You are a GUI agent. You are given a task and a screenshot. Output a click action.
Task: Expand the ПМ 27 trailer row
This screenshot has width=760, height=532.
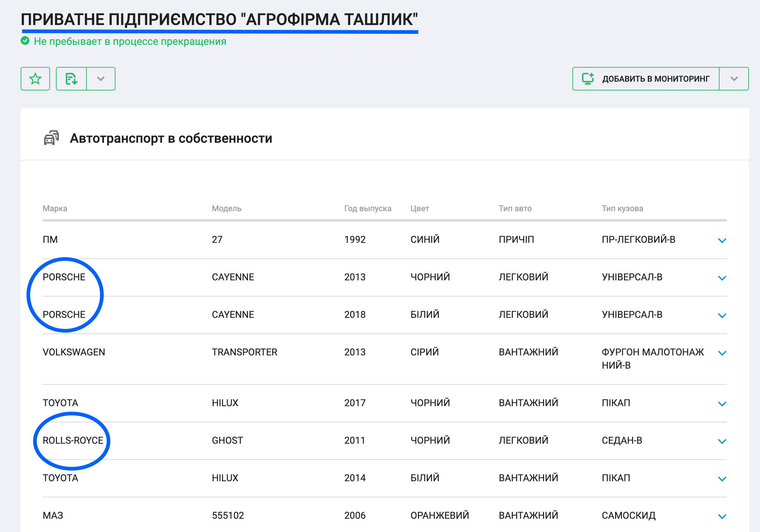(722, 240)
